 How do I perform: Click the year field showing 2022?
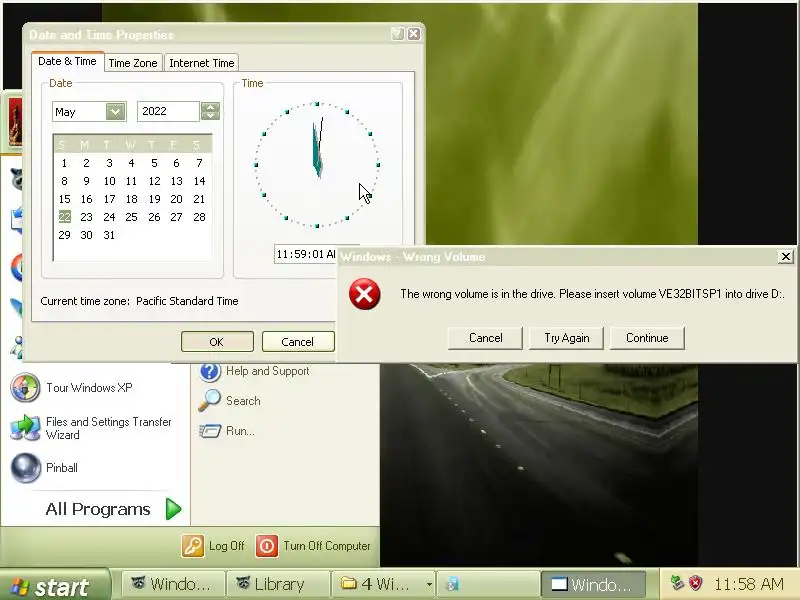click(168, 111)
